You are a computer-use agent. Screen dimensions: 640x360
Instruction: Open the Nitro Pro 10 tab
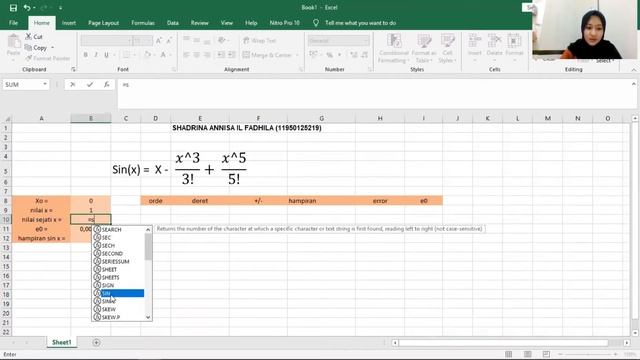point(284,23)
